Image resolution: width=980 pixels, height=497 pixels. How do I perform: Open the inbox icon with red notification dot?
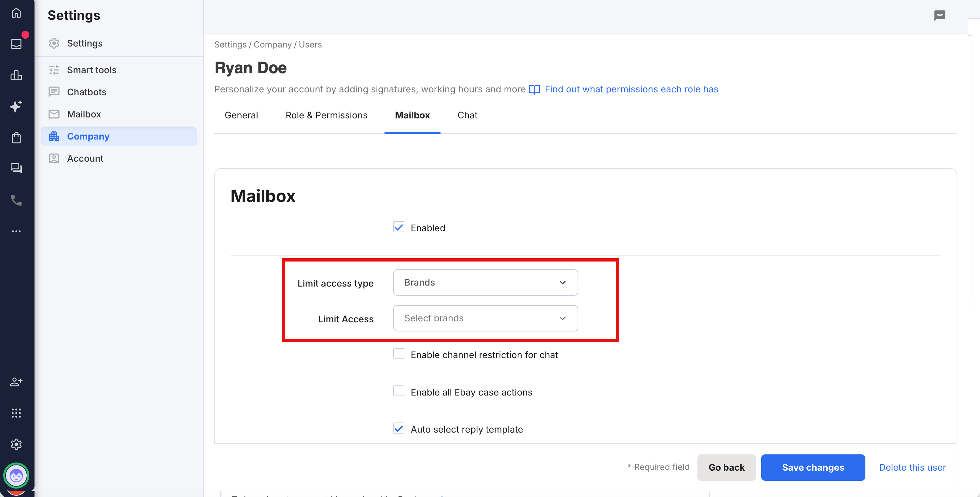16,44
